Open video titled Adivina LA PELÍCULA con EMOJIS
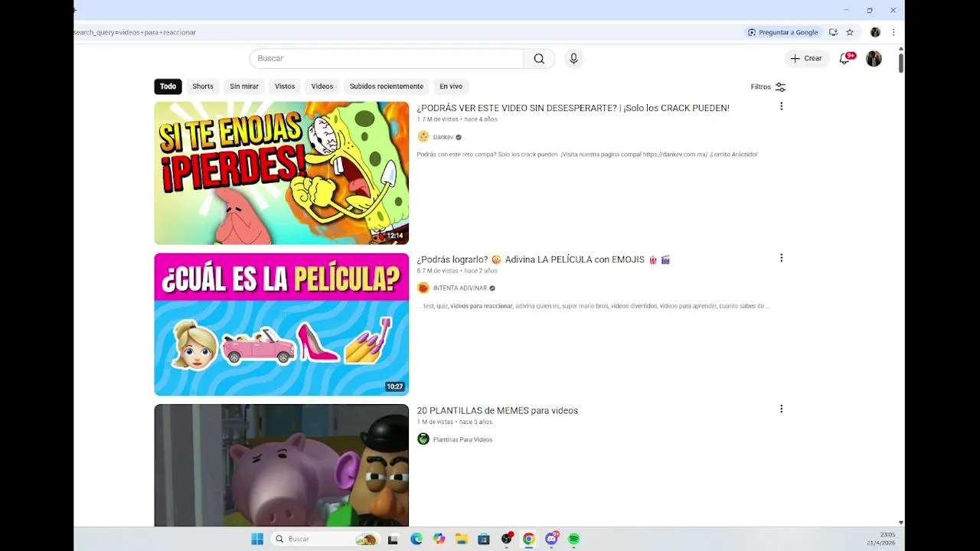The width and height of the screenshot is (980, 551). pyautogui.click(x=544, y=259)
